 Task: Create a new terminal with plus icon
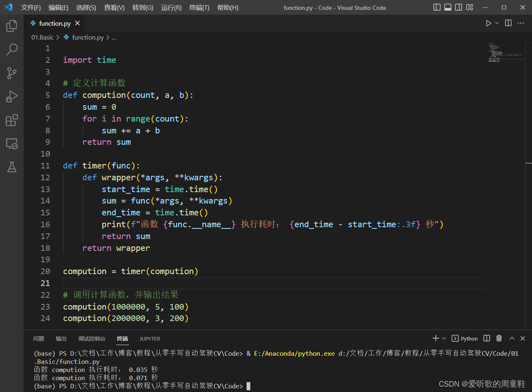436,338
